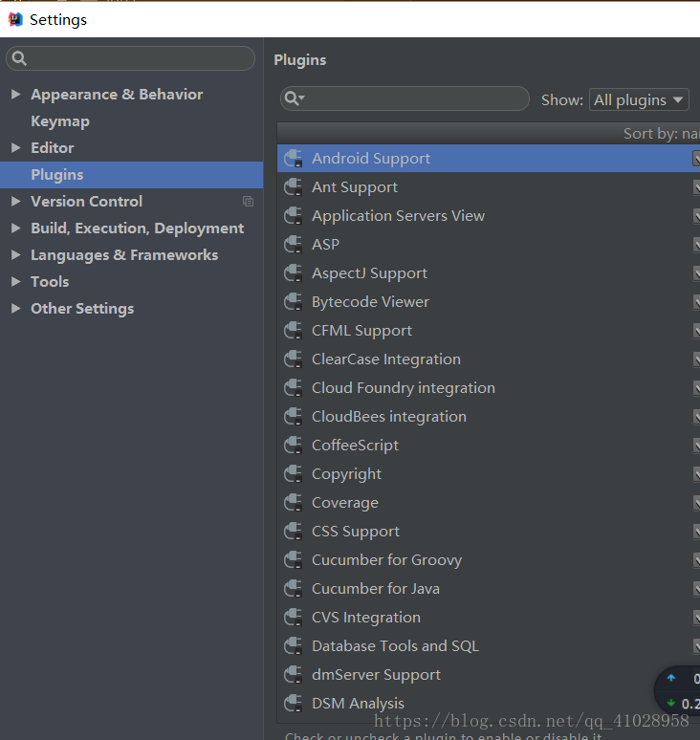The image size is (700, 740).
Task: Select the Cloud Foundry integration row
Action: click(489, 388)
